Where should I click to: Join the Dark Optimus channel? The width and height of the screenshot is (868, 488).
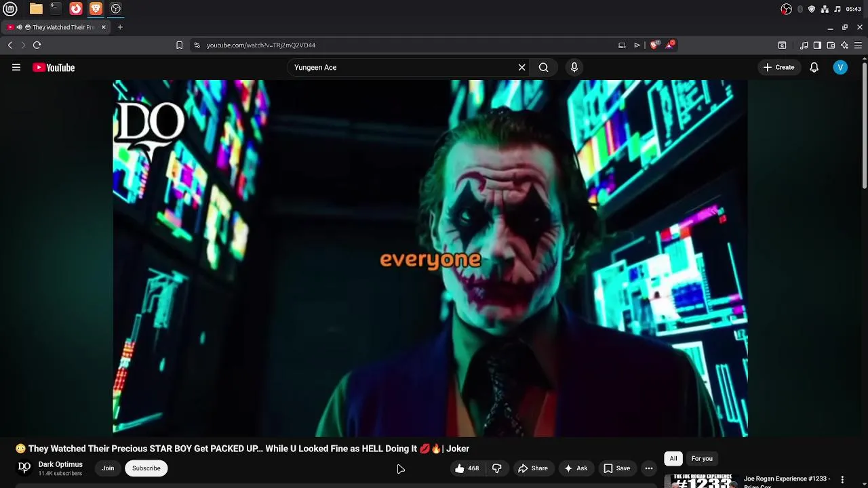108,468
